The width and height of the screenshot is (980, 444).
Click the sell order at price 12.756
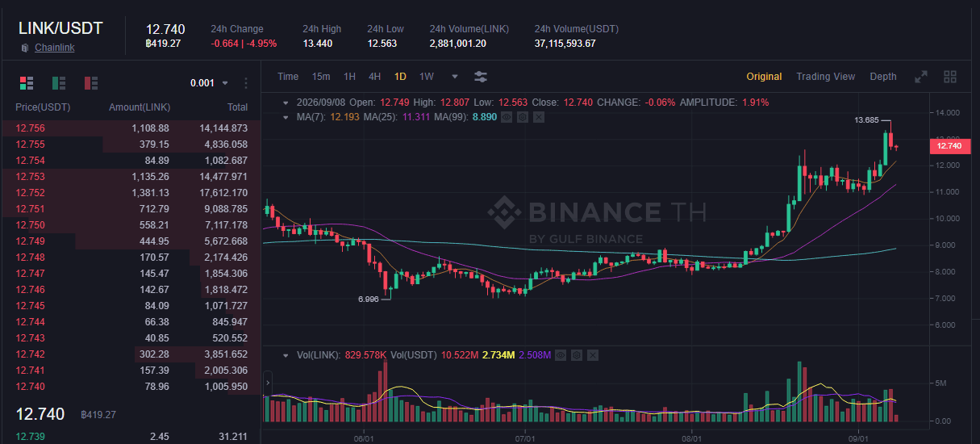[131, 128]
